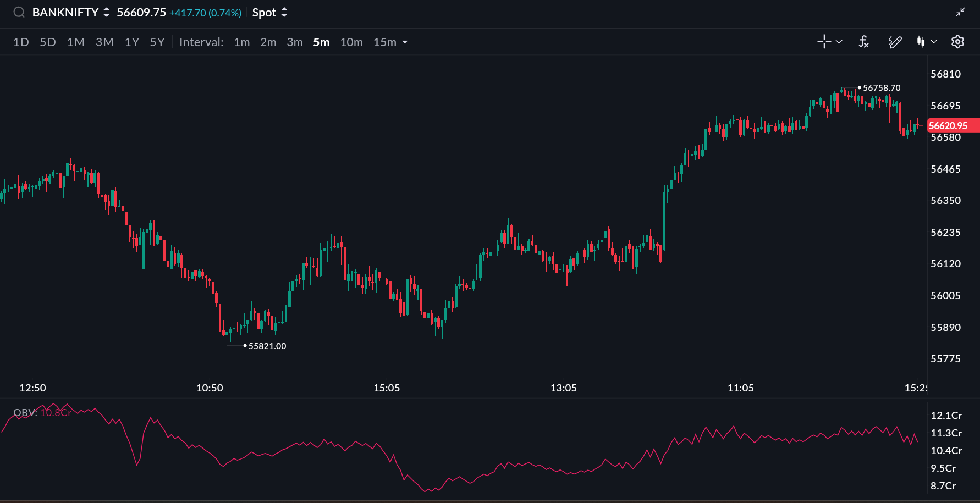980x503 pixels.
Task: Expand more intervals dropdown arrow
Action: 405,42
